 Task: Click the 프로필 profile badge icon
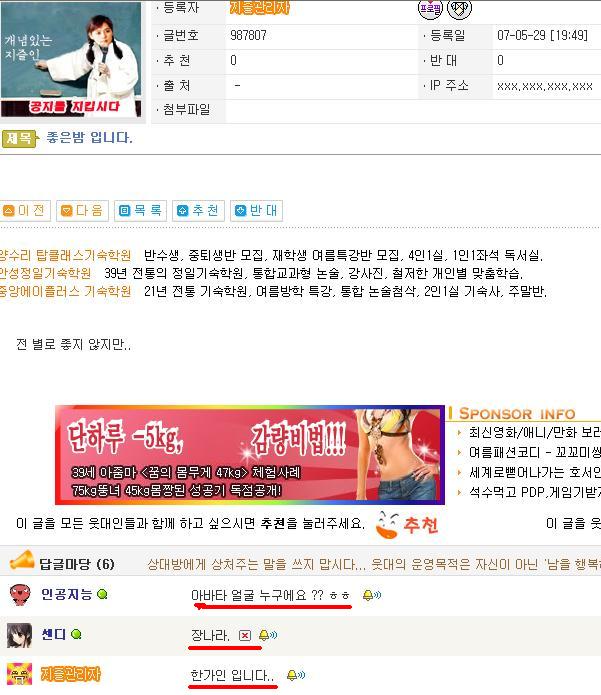430,8
